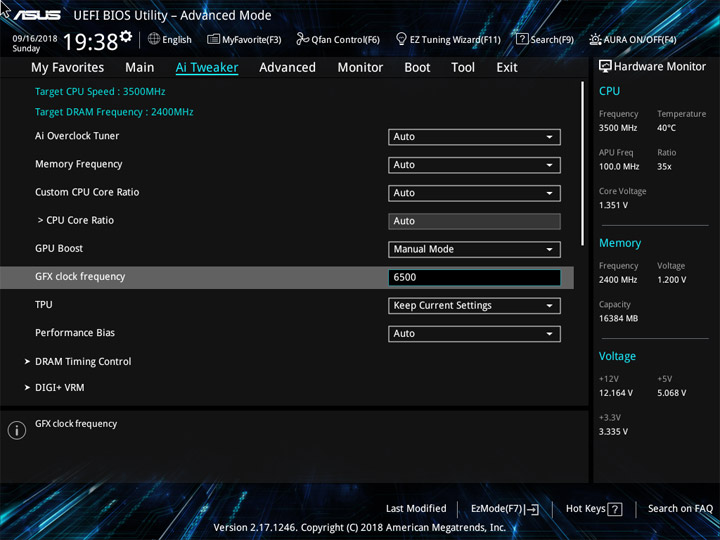Select the GFX clock frequency row label
720x540 pixels.
pyautogui.click(x=80, y=276)
